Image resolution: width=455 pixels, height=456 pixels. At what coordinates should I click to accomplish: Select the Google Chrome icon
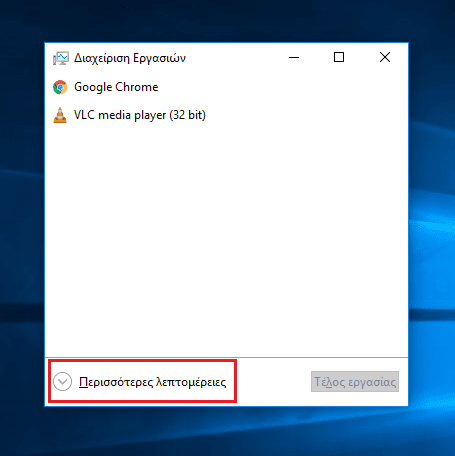[x=60, y=87]
